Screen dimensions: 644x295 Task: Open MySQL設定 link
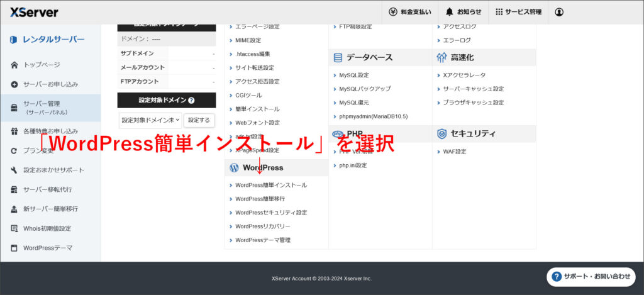click(x=354, y=75)
